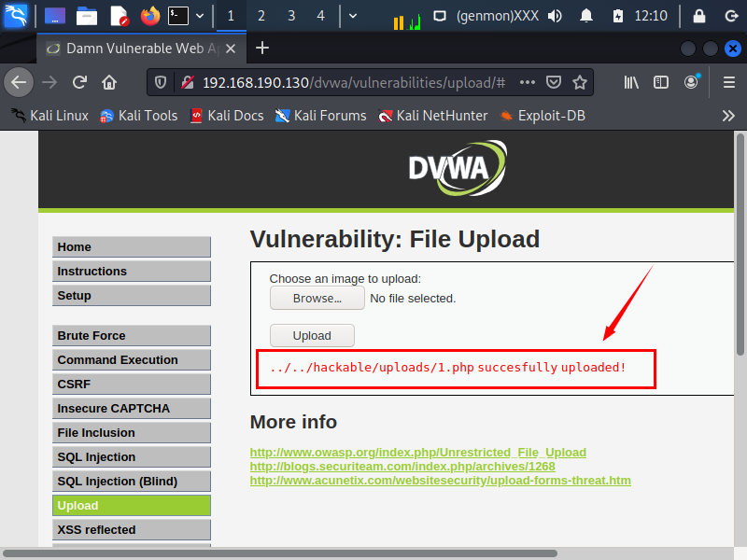Open tracking protection shield icon
The image size is (747, 560).
coord(161,82)
